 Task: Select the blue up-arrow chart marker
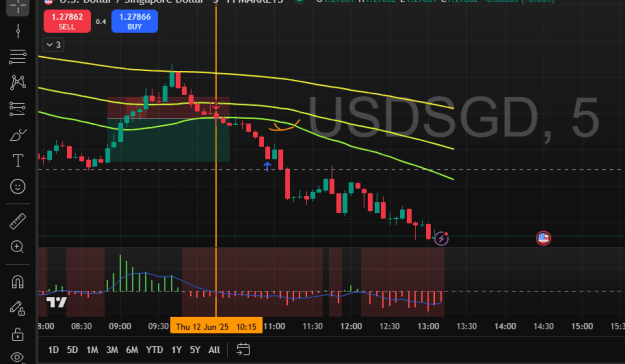pos(267,166)
